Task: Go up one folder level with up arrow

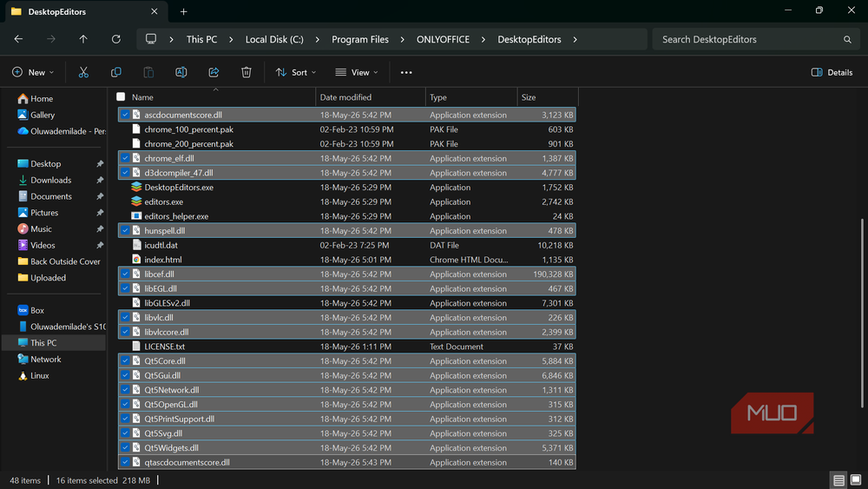Action: click(x=83, y=39)
